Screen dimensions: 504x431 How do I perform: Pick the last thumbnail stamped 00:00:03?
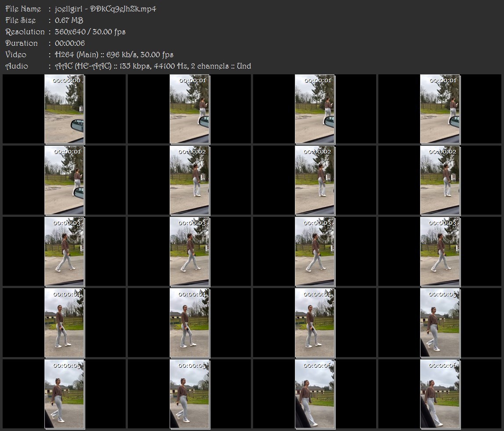point(440,252)
